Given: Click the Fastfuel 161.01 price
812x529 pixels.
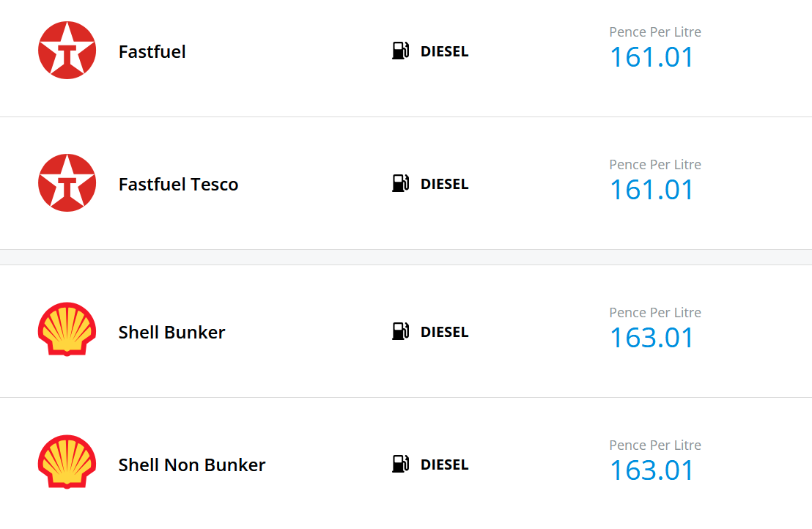Looking at the screenshot, I should click(x=652, y=57).
